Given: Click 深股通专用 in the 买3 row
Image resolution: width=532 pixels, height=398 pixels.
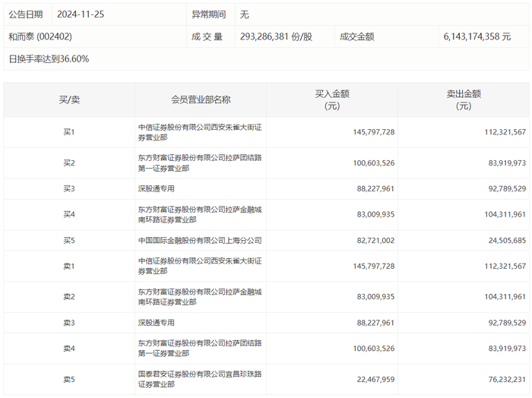Looking at the screenshot, I should click(156, 188).
